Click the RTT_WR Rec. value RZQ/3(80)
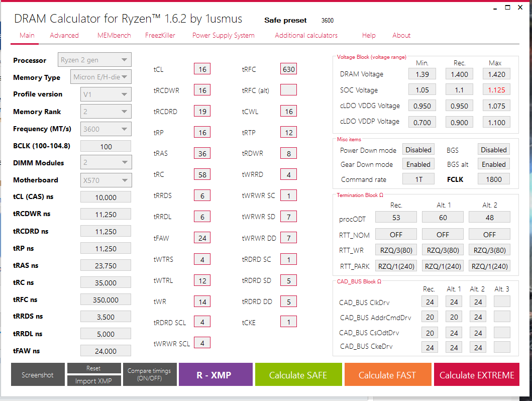 pos(396,250)
